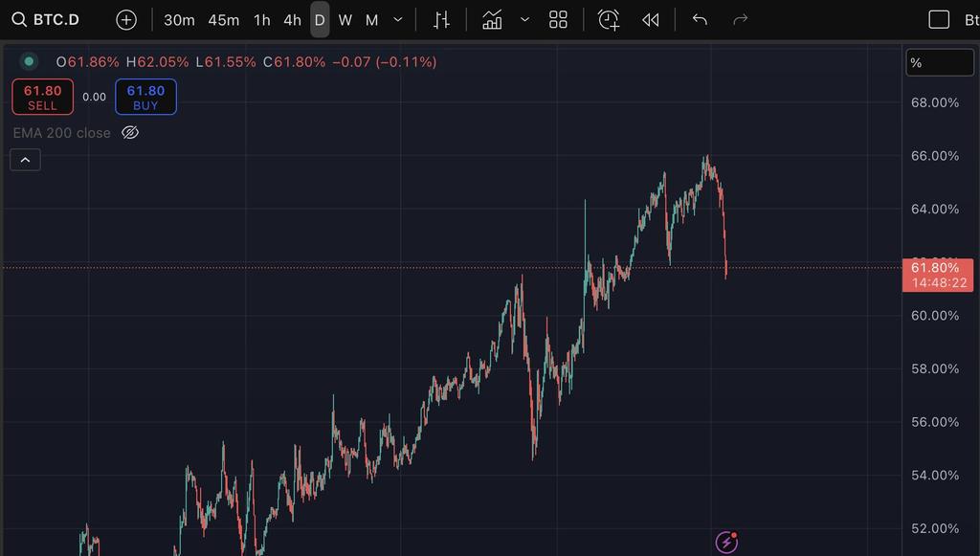Redo the chart action
Screen dimensions: 980x556
[x=740, y=20]
